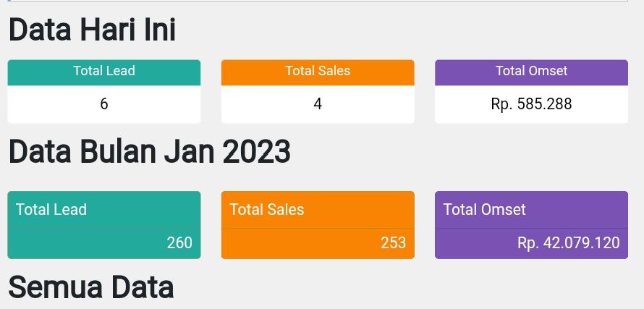Click the monthly omset Rp. 42.079.120
The image size is (644, 309).
coord(568,243)
